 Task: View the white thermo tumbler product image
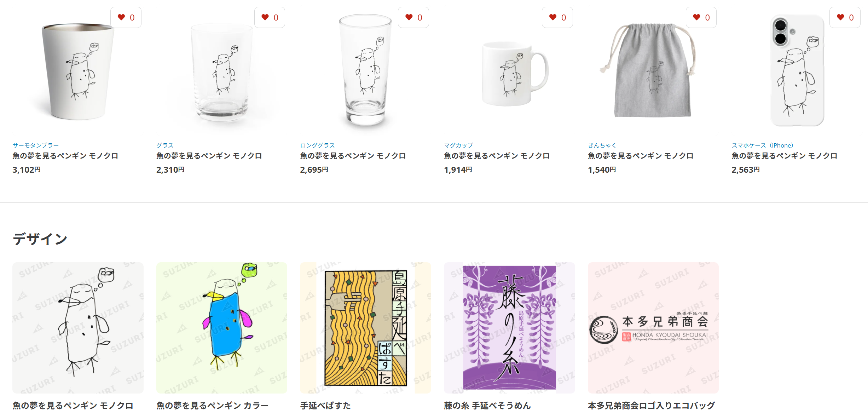(78, 71)
